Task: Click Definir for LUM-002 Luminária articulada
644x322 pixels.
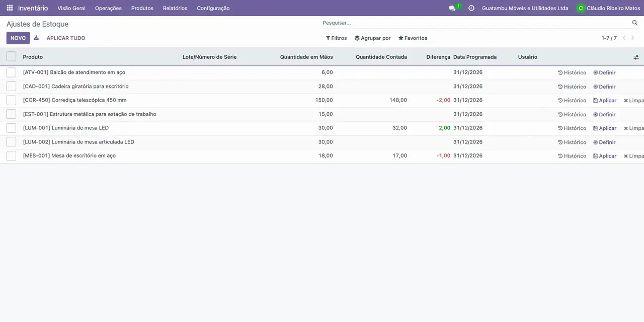Action: [x=604, y=142]
